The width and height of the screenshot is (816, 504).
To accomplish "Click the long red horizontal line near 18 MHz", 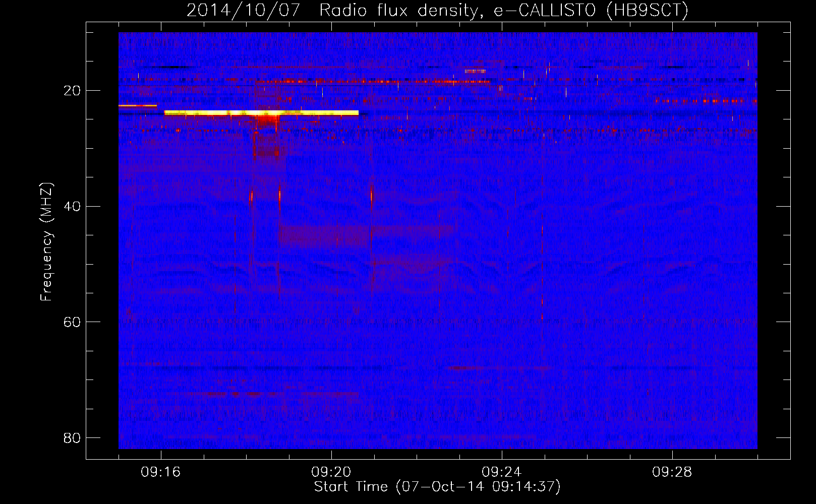I will tap(373, 81).
